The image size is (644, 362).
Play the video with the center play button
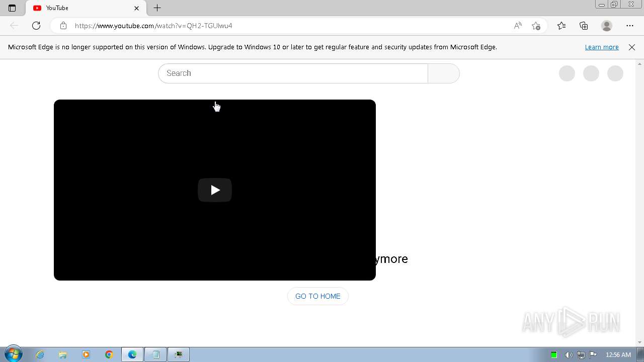[x=215, y=190]
